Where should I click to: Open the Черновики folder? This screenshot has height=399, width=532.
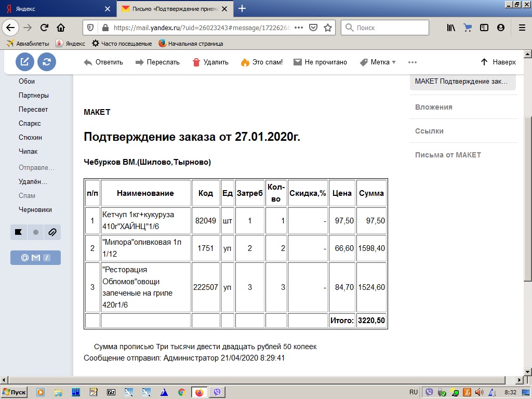35,210
